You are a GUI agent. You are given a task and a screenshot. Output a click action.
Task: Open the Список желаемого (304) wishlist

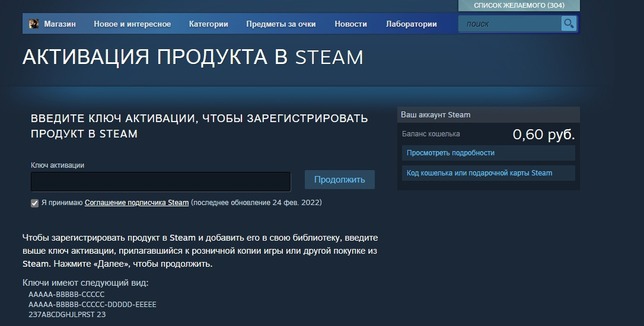(519, 5)
